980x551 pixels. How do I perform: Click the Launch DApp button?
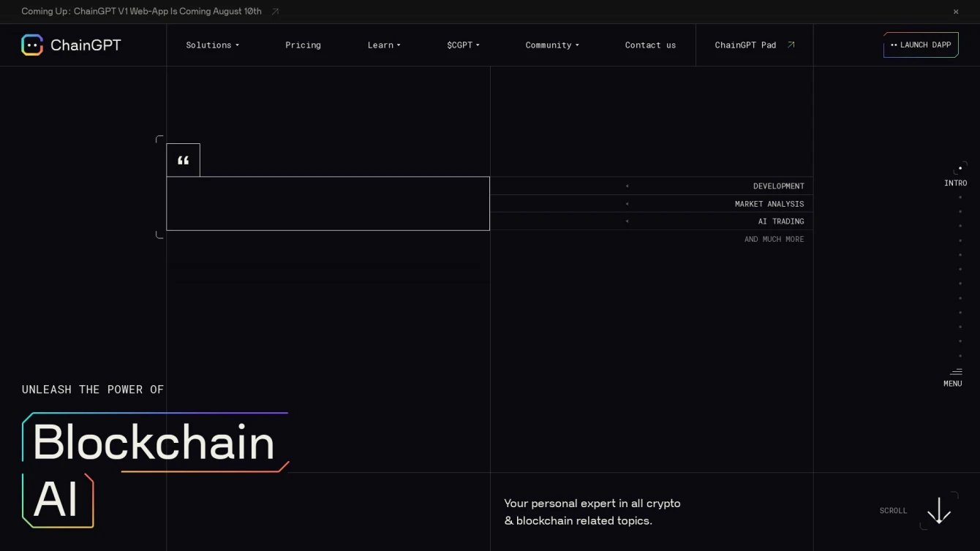click(x=921, y=45)
